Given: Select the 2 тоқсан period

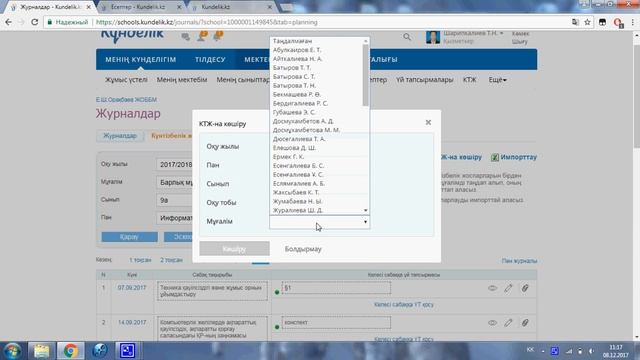Looking at the screenshot, I should 171,260.
